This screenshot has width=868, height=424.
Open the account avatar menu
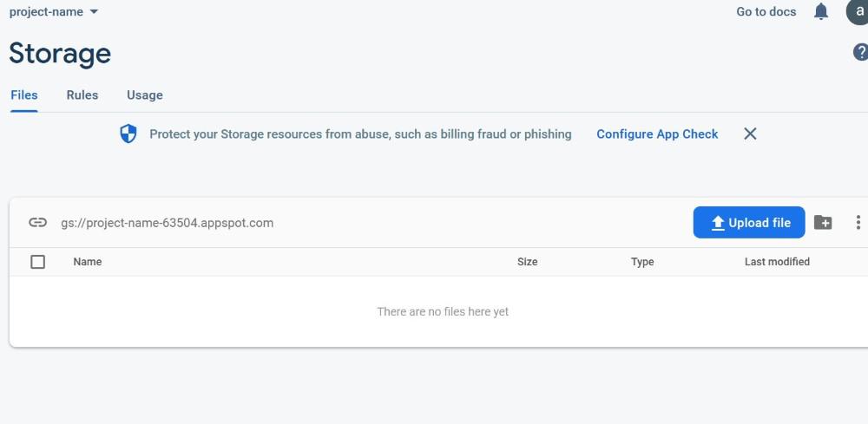[858, 12]
